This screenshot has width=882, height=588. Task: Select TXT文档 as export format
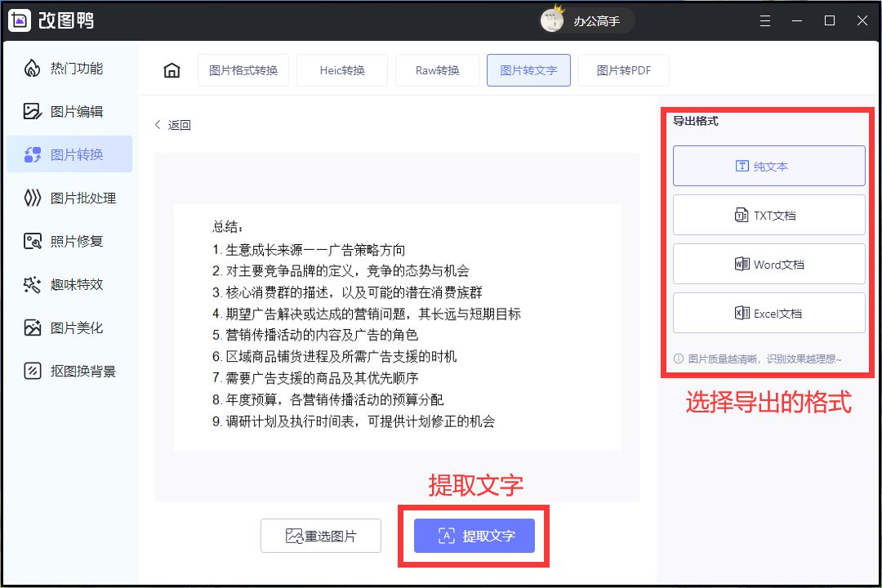(768, 214)
